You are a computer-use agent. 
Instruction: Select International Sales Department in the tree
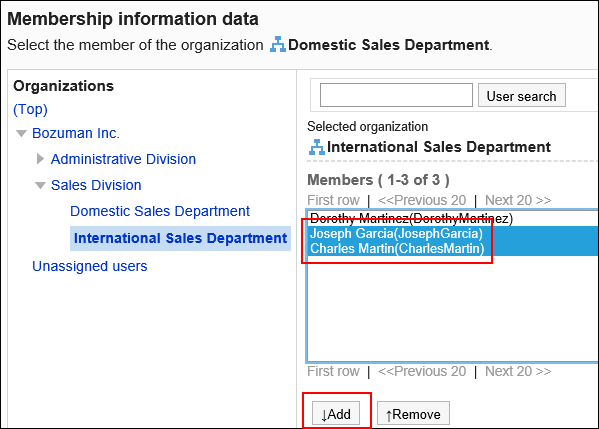coord(180,238)
